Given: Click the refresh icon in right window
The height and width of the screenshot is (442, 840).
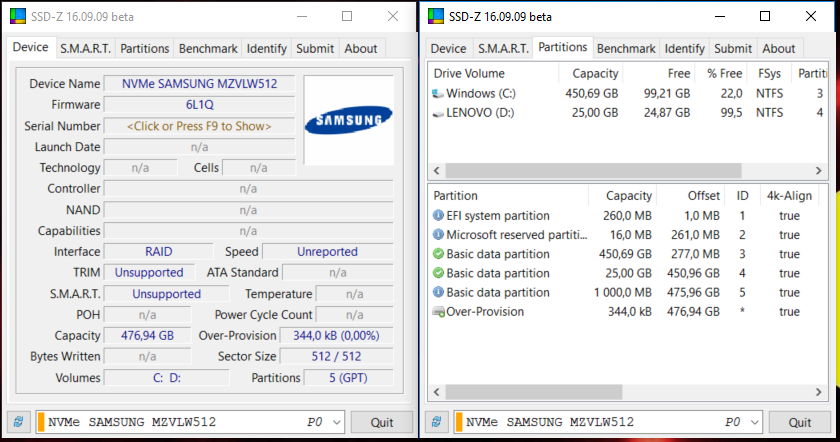Looking at the screenshot, I should 437,422.
